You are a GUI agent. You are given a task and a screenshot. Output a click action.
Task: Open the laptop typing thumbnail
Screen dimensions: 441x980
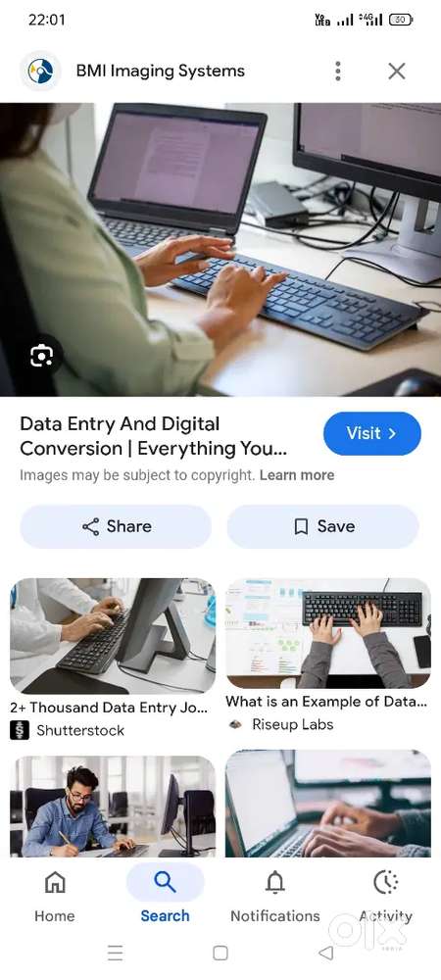328,804
